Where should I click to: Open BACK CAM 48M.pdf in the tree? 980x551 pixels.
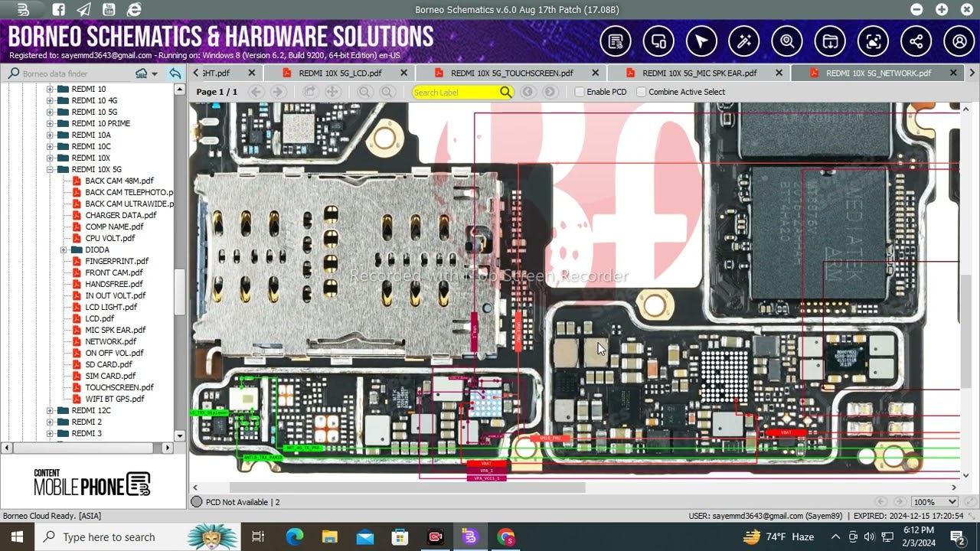pos(119,181)
